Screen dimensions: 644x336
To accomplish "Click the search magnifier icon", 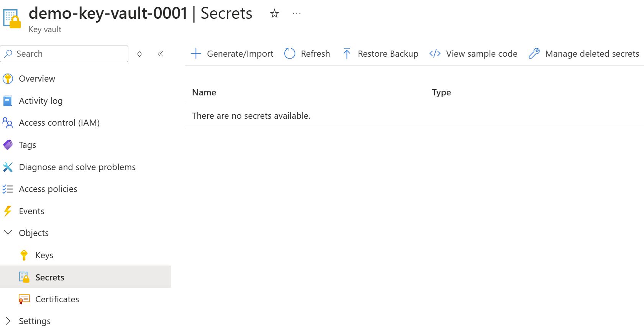I will (8, 54).
